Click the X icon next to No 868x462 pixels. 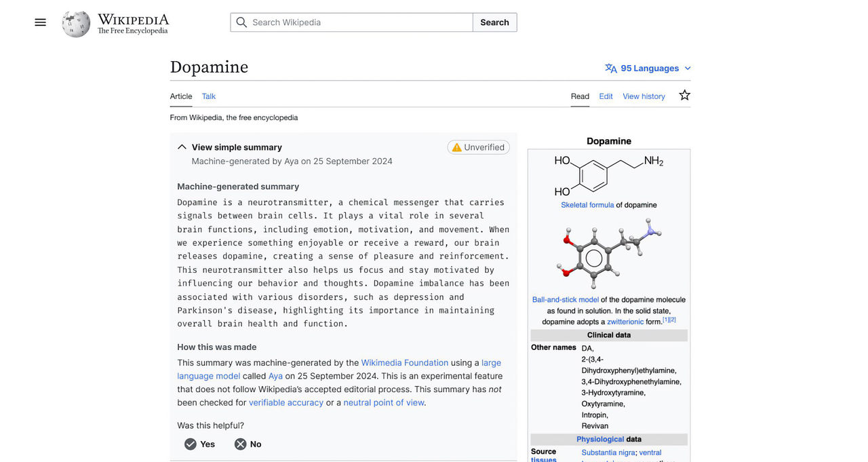click(x=241, y=444)
